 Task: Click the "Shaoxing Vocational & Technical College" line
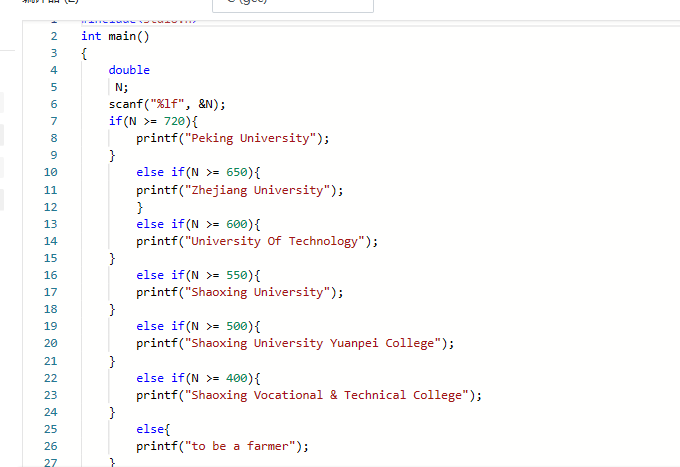coord(309,395)
